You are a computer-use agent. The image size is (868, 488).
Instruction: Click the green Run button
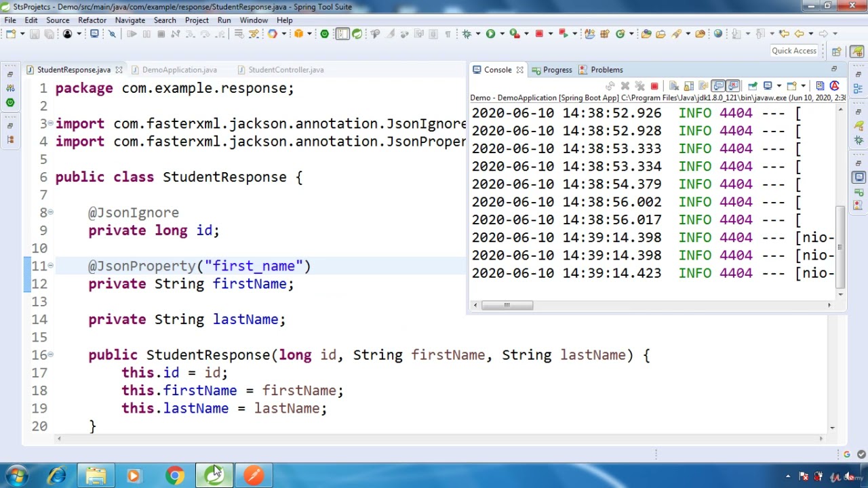490,34
